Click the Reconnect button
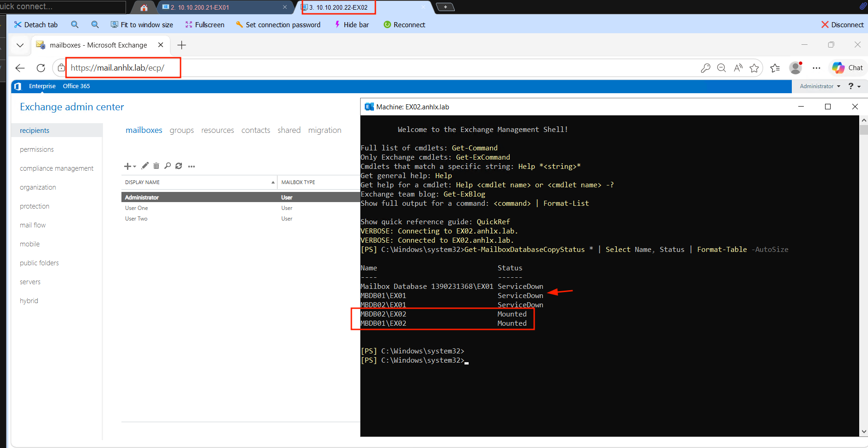The width and height of the screenshot is (868, 448). point(404,25)
